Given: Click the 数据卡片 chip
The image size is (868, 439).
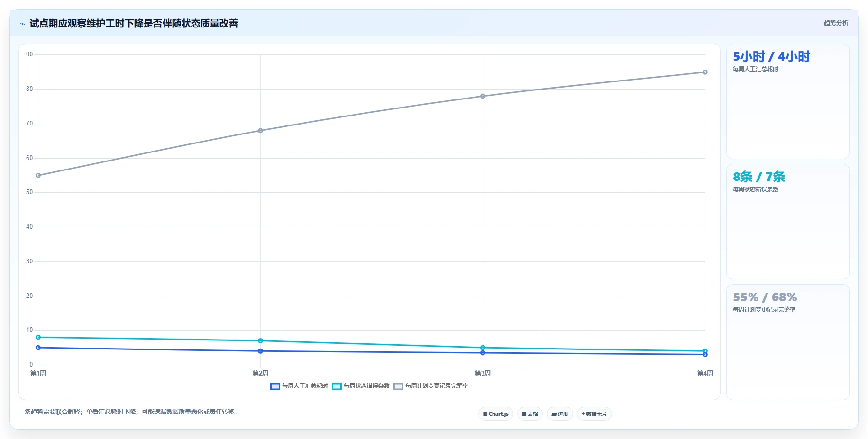Looking at the screenshot, I should 594,414.
